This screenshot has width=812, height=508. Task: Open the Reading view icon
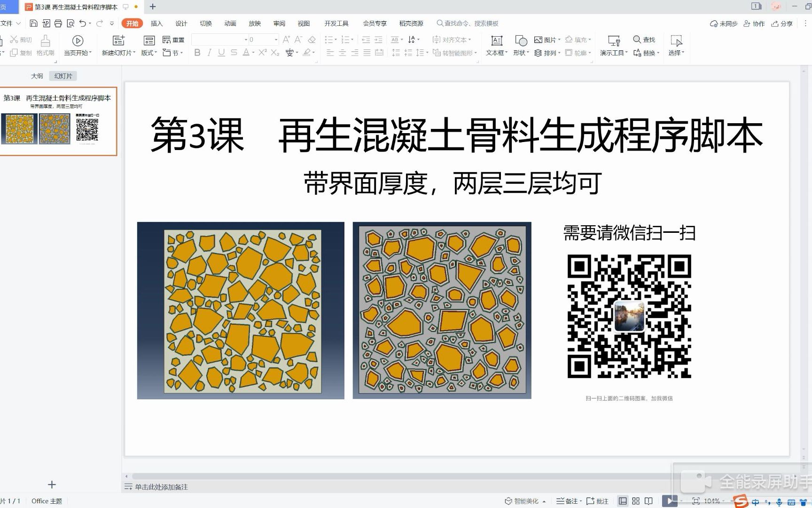[648, 501]
